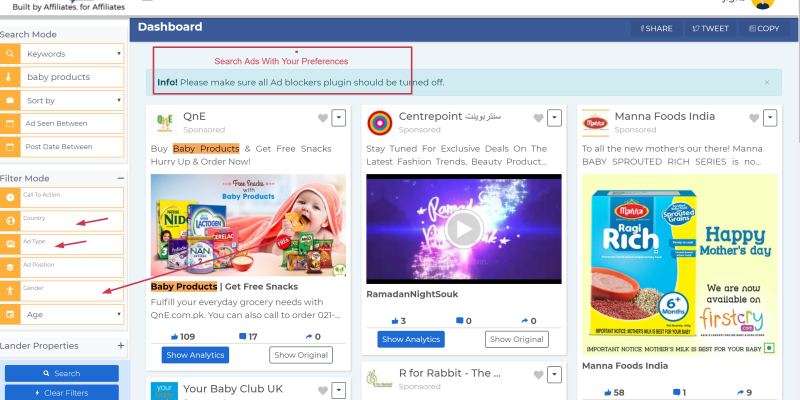800x400 pixels.
Task: Open the QnE baby products ad image
Action: pyautogui.click(x=248, y=225)
